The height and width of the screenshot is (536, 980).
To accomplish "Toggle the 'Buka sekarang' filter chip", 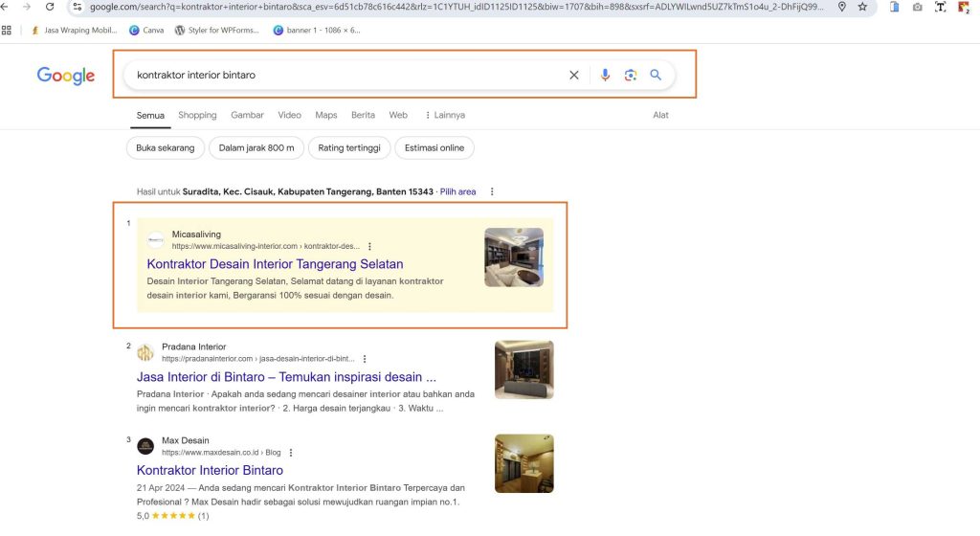I will [165, 147].
